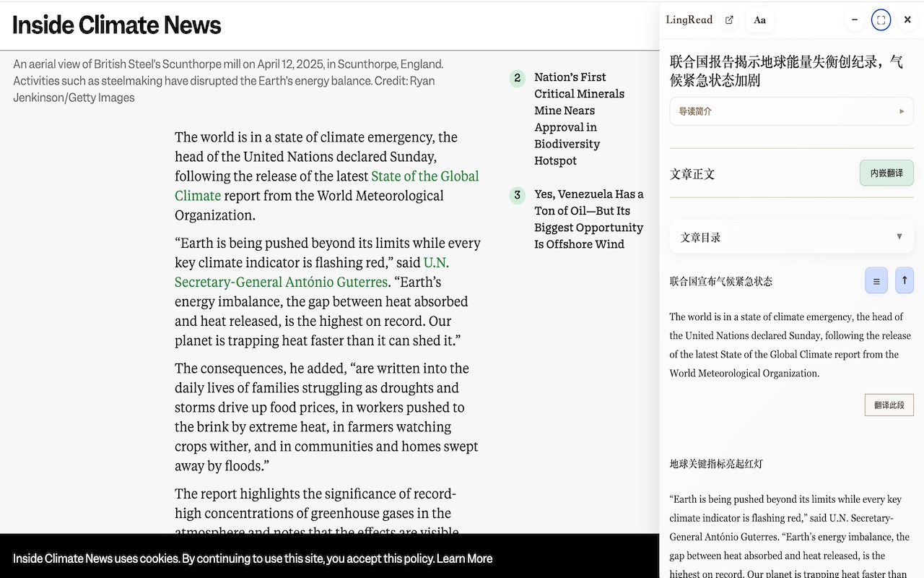
Task: Open Venezuela Has a Ton of Oil article
Action: 589,219
